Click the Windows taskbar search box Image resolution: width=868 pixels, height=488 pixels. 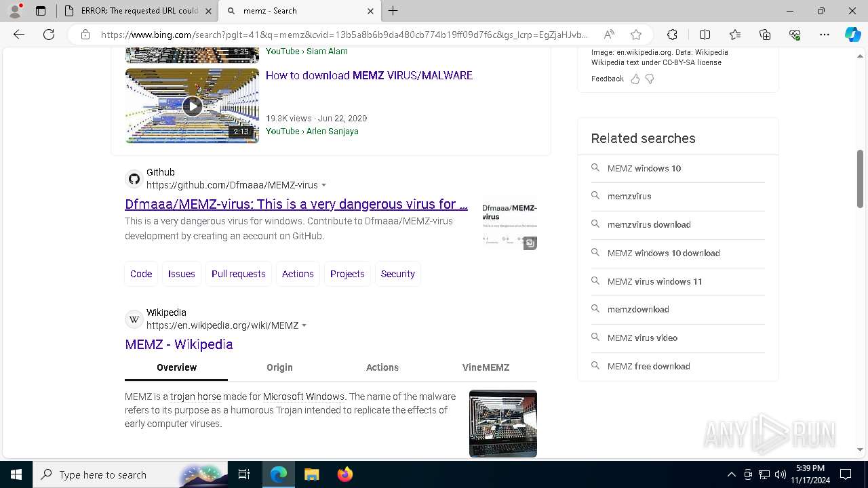(x=130, y=474)
